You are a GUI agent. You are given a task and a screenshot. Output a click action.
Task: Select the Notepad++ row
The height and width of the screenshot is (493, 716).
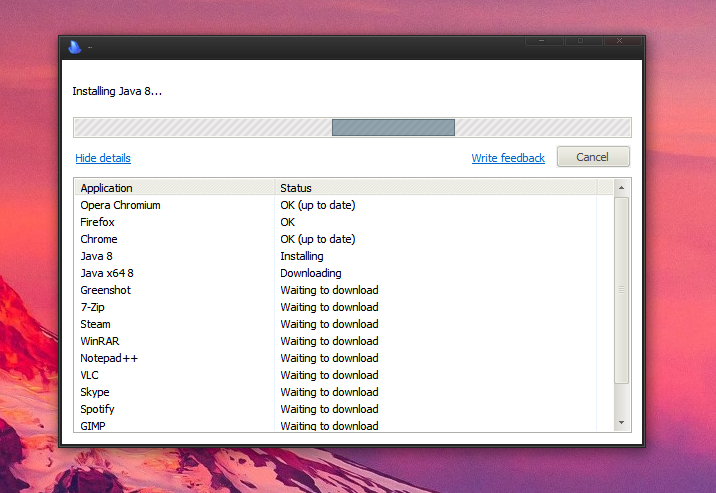(336, 358)
